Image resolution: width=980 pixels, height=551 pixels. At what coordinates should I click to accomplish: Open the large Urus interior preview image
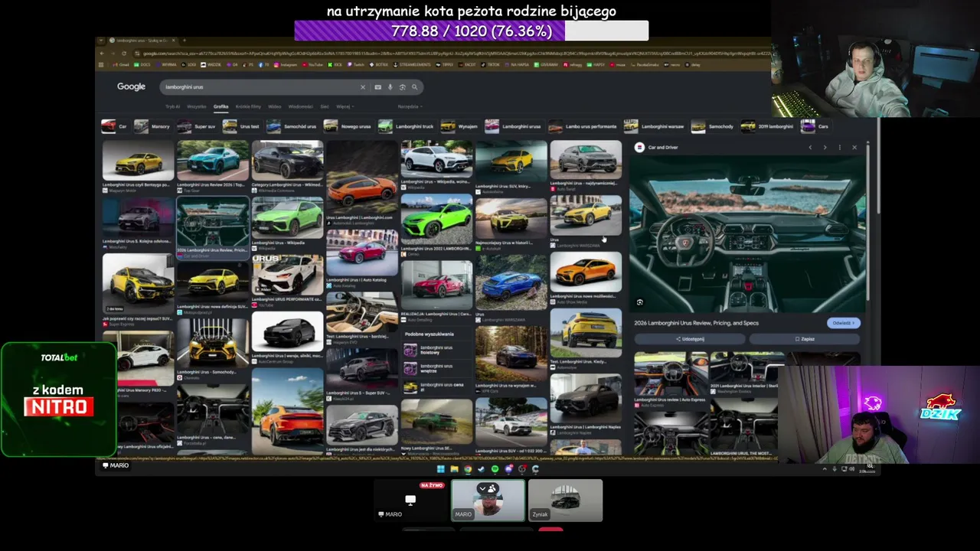coord(747,233)
